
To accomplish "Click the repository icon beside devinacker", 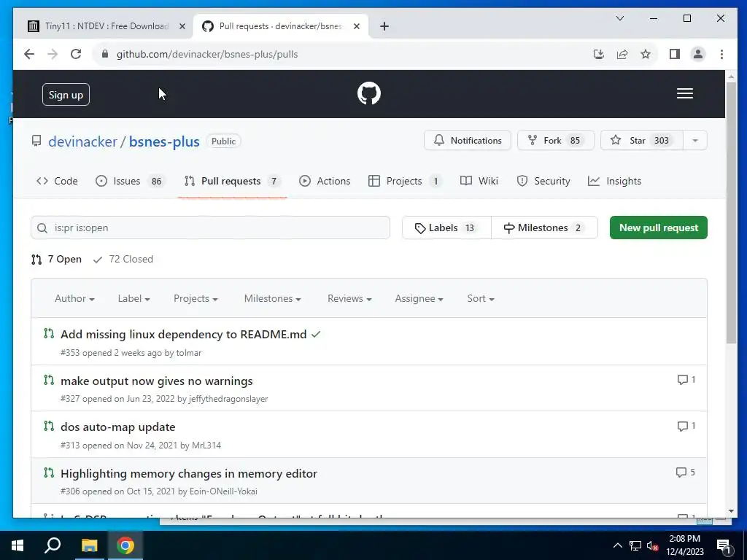I will click(36, 141).
